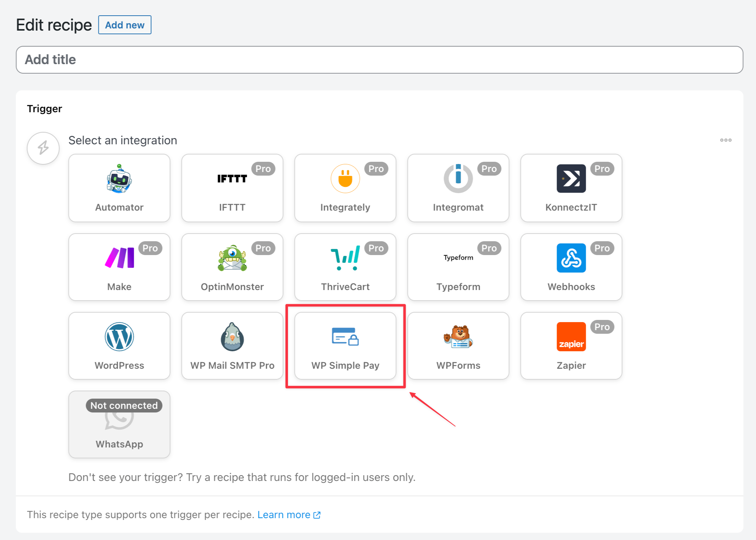Click the Pro badge on KonnectzIT
Screen dimensions: 756x540
602,169
